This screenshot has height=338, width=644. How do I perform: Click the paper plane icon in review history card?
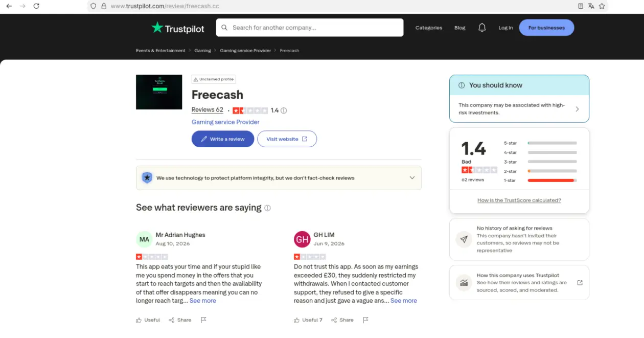point(464,239)
